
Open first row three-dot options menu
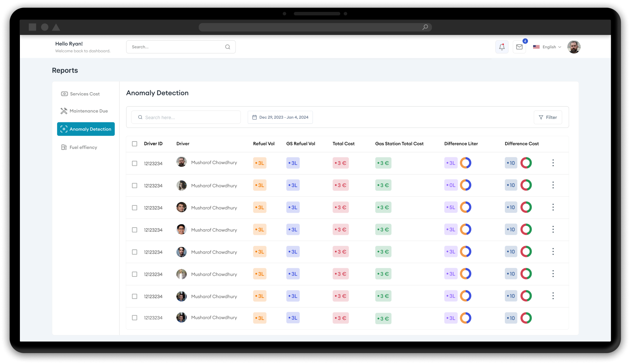(x=553, y=163)
